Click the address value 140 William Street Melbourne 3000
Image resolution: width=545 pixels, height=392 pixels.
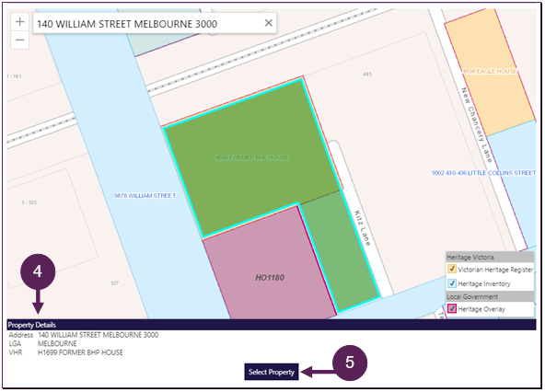coord(98,335)
